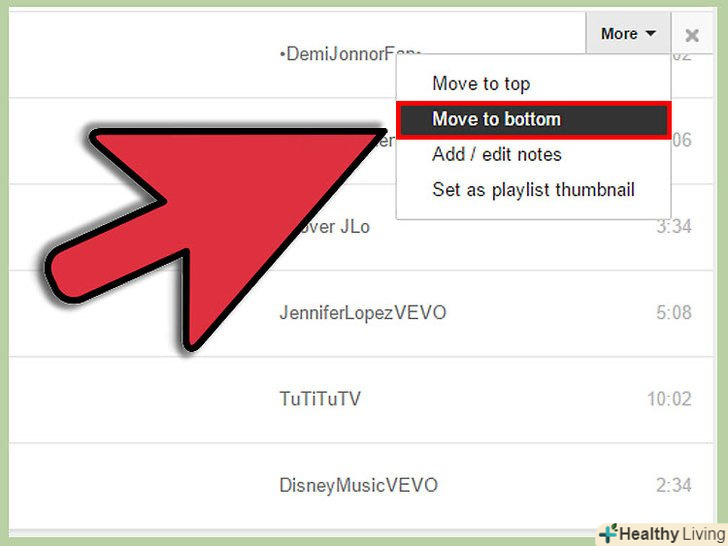Remove video with the X icon
The image size is (728, 546).
(692, 35)
